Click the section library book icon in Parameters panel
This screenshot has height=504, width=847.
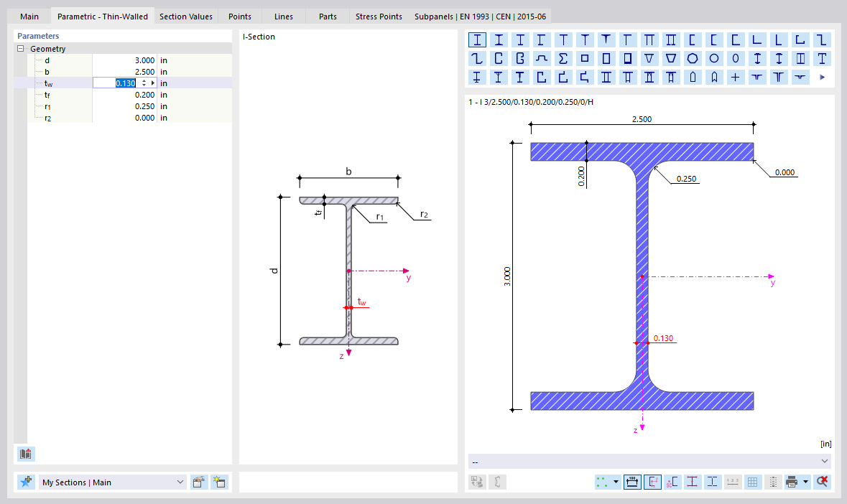(24, 454)
